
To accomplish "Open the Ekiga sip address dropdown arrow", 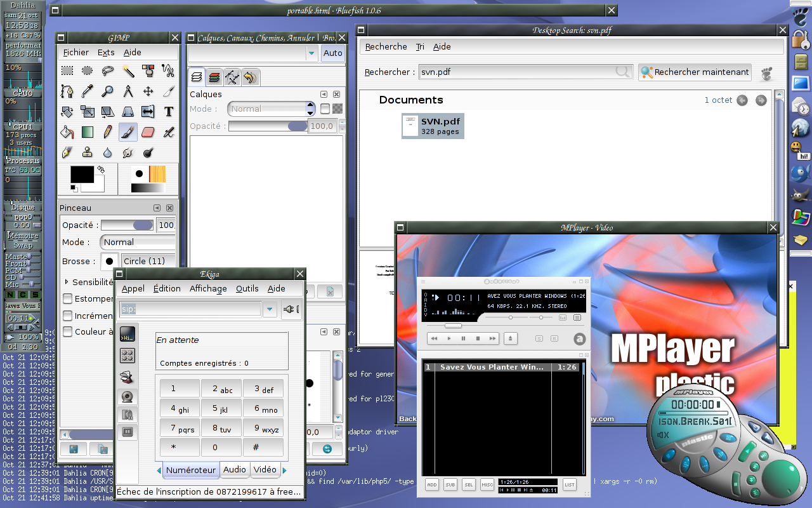I will tap(270, 309).
